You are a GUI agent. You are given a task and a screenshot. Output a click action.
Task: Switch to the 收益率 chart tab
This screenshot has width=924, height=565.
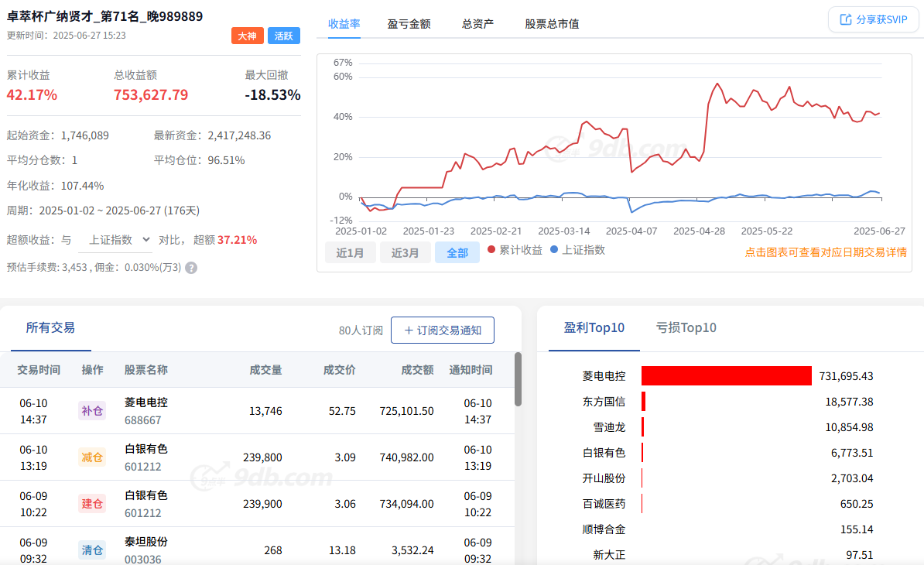[x=344, y=24]
